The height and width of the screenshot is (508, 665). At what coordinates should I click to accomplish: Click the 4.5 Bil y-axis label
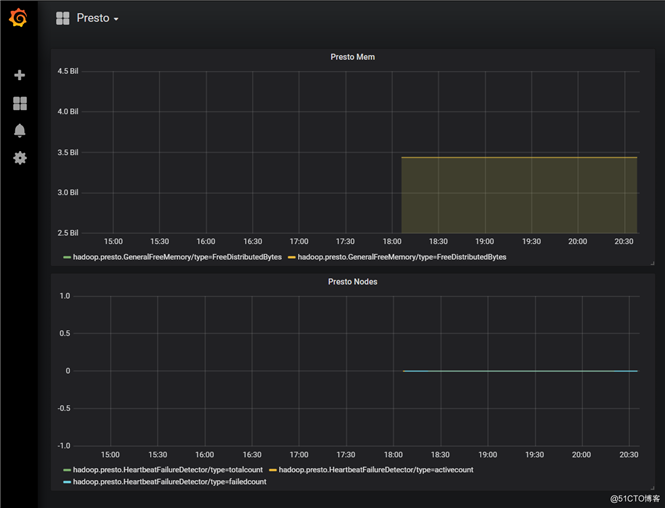click(68, 71)
